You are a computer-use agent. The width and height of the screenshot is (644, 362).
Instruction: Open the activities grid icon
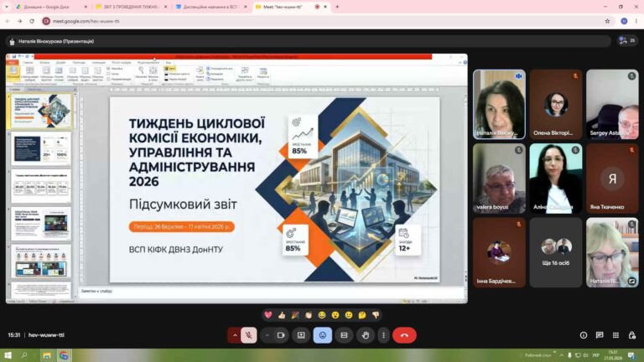tap(615, 335)
